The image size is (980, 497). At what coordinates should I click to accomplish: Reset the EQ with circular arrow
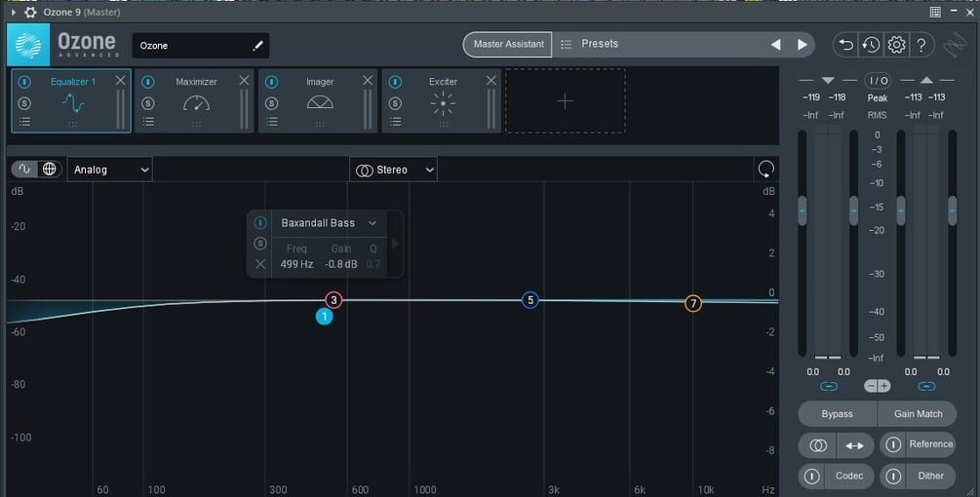[765, 169]
